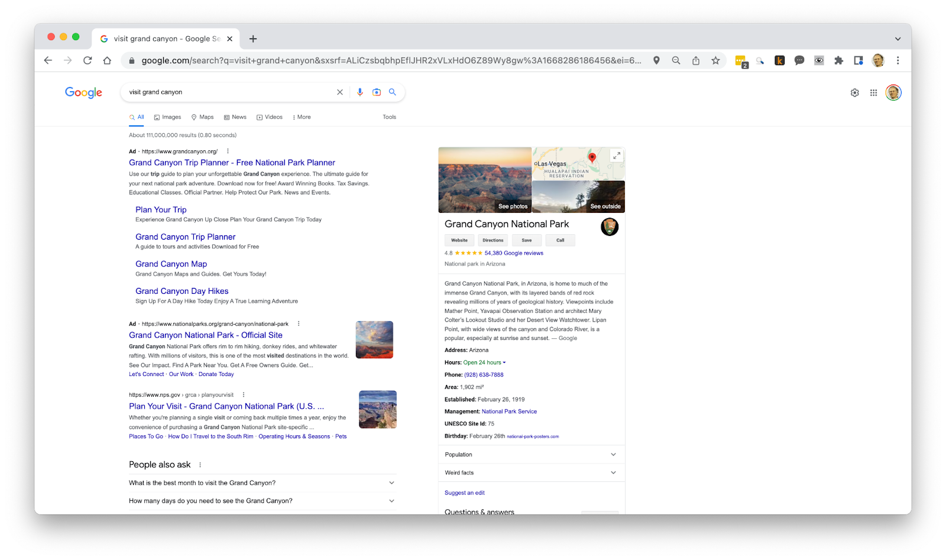
Task: Switch to the Images tab
Action: (167, 117)
